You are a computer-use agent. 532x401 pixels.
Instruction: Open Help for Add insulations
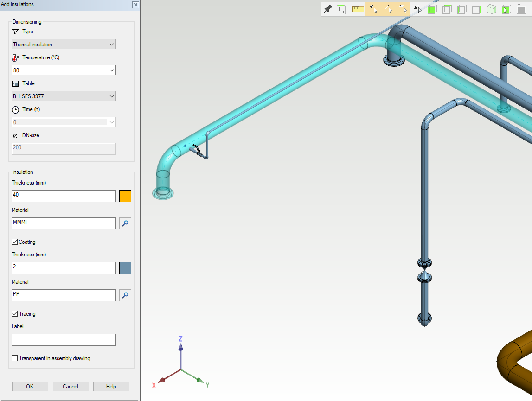pyautogui.click(x=111, y=387)
